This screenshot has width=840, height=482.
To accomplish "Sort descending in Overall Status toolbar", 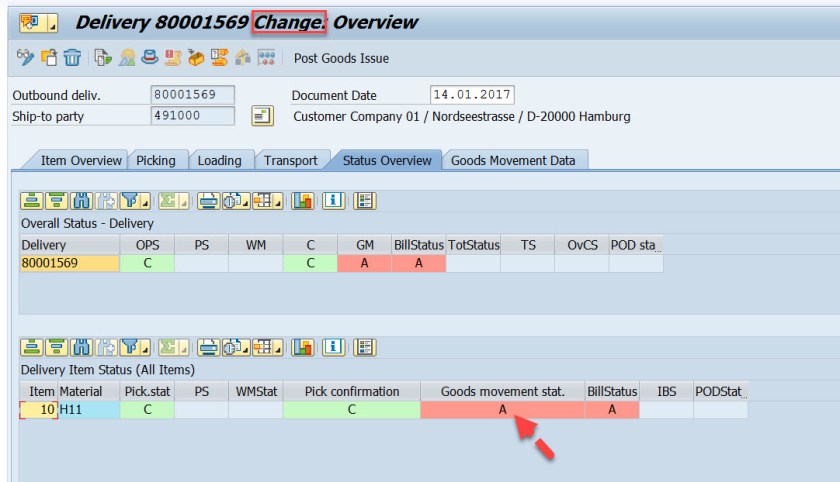I will pyautogui.click(x=56, y=201).
